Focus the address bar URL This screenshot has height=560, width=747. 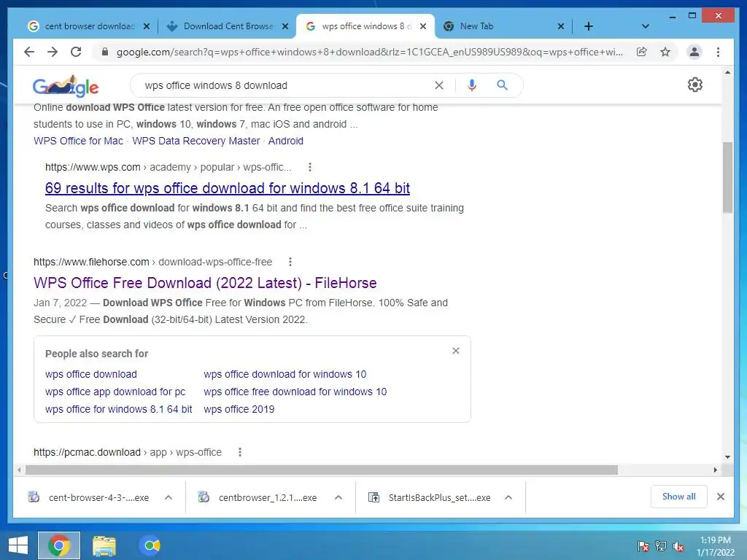coord(369,52)
